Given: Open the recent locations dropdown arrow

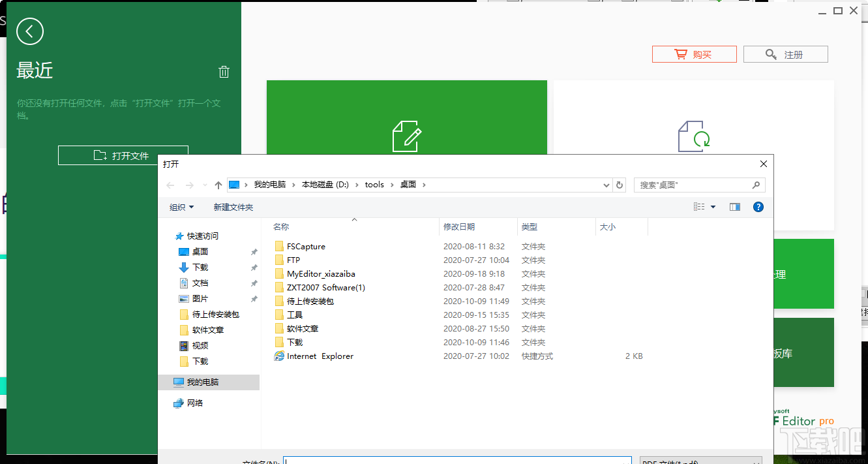Looking at the screenshot, I should coord(205,185).
